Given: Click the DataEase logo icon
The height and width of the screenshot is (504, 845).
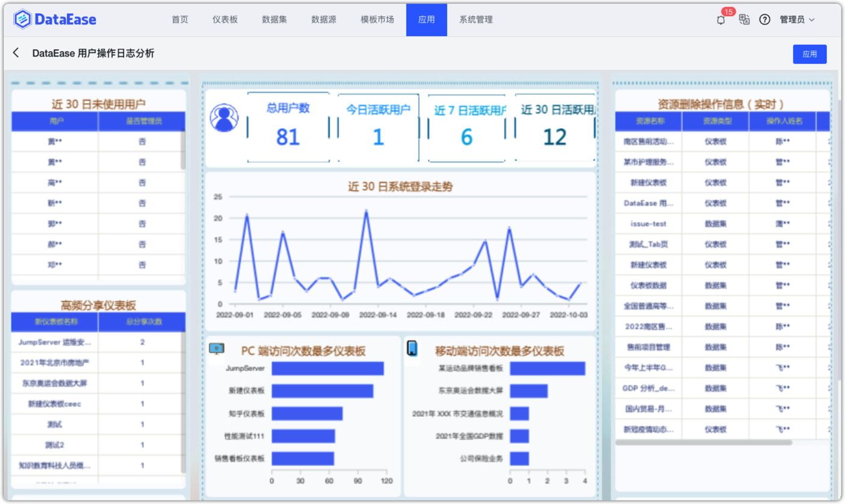Looking at the screenshot, I should [21, 19].
